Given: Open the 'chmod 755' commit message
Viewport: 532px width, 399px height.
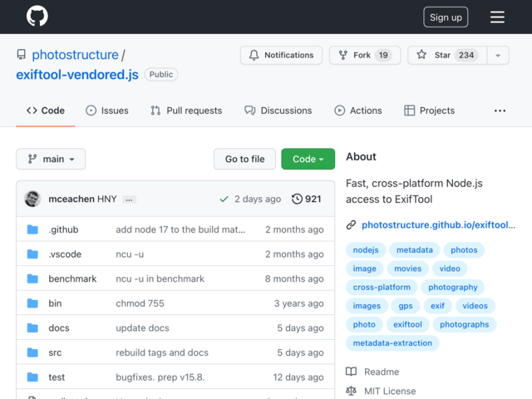Looking at the screenshot, I should pyautogui.click(x=140, y=303).
